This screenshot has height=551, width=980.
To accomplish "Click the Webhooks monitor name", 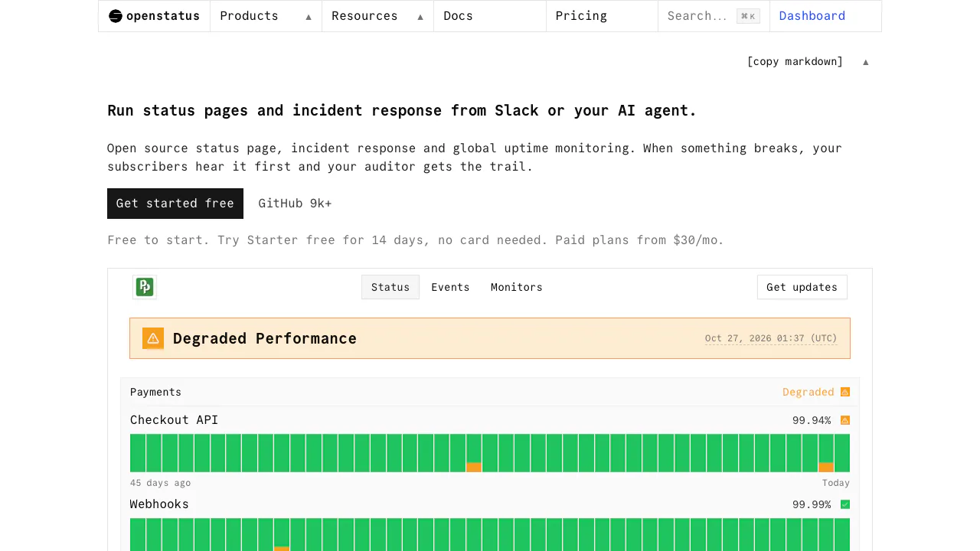I will point(159,504).
